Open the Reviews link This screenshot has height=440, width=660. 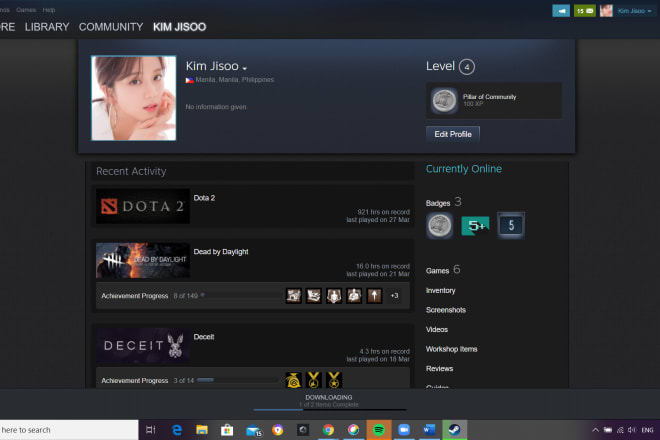[439, 369]
